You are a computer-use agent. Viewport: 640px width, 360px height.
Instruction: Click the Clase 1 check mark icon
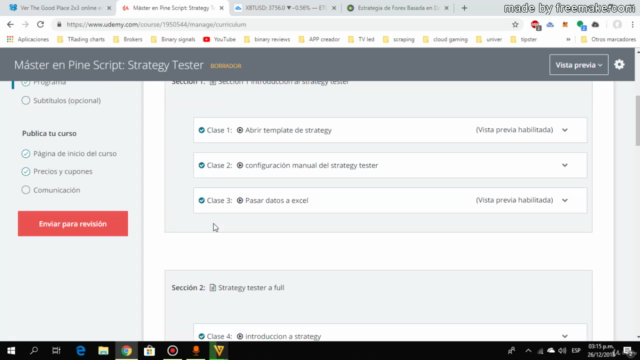click(202, 130)
